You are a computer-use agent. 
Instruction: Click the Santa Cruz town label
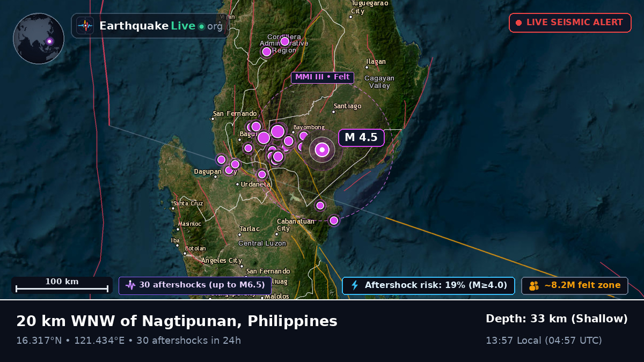point(188,204)
